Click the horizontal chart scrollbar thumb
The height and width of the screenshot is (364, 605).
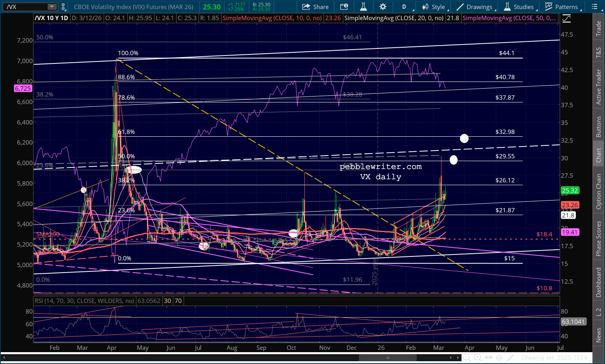387,357
